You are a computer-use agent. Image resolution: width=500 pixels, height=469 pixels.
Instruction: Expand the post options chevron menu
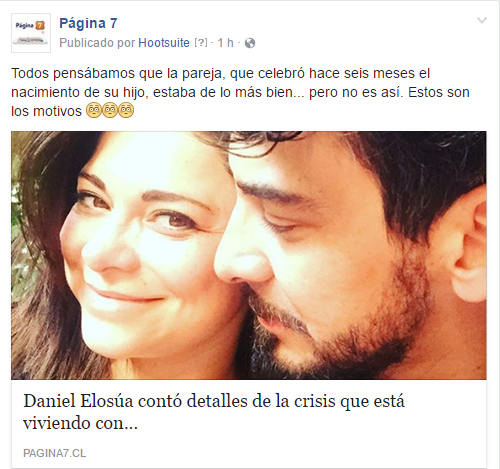482,21
